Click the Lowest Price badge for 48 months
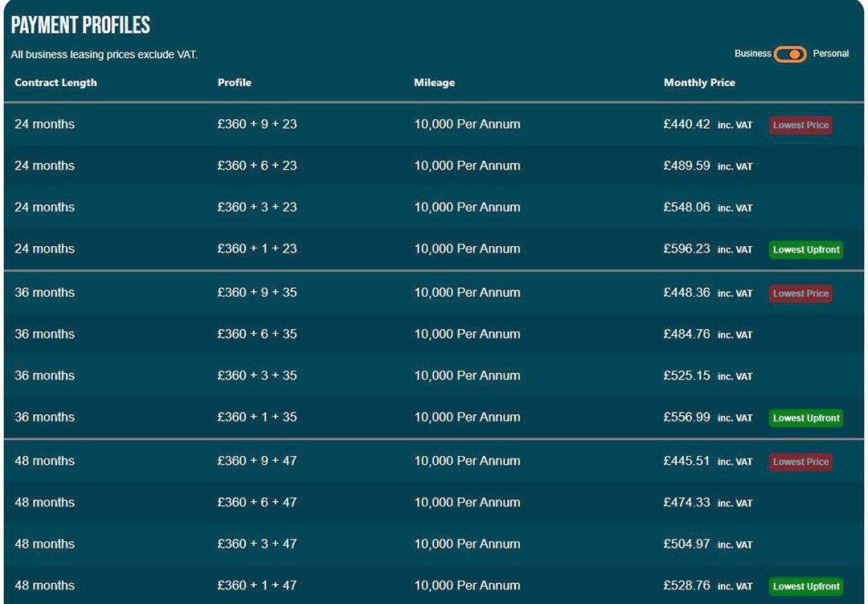This screenshot has width=868, height=604. (800, 462)
